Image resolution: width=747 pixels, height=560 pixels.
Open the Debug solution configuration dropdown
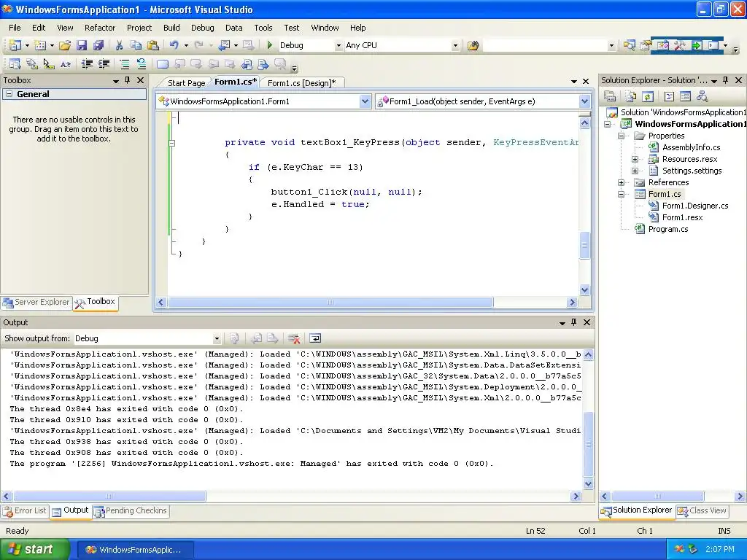click(x=338, y=46)
